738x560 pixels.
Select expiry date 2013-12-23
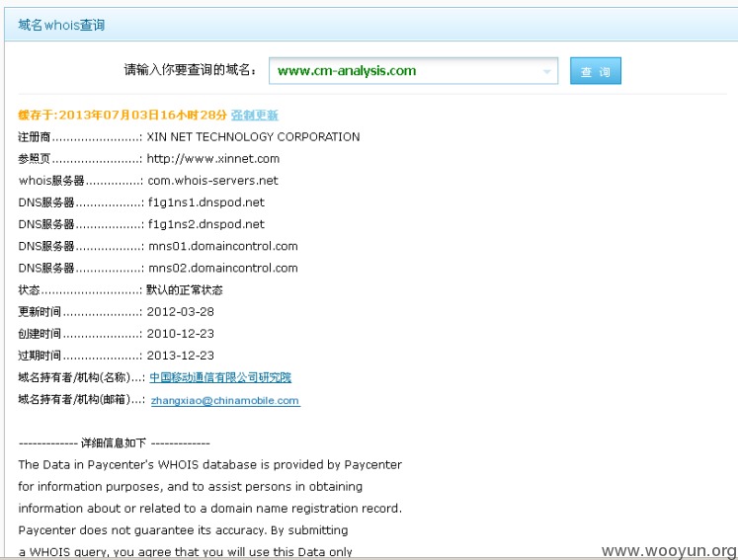tap(180, 356)
